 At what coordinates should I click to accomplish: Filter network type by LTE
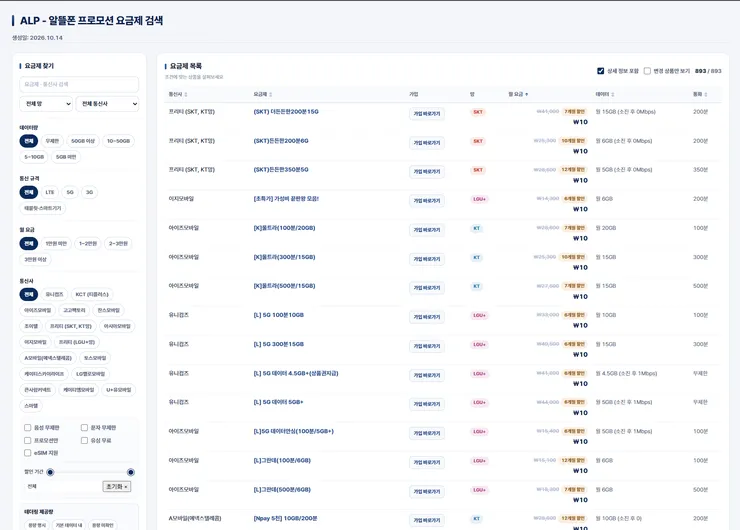click(x=50, y=192)
